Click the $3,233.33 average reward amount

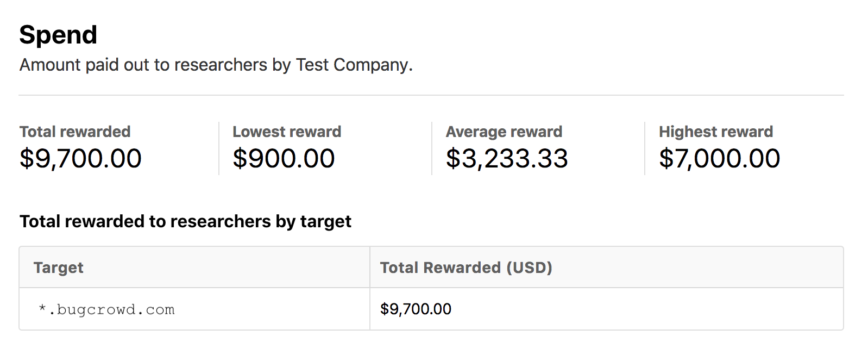pyautogui.click(x=507, y=159)
